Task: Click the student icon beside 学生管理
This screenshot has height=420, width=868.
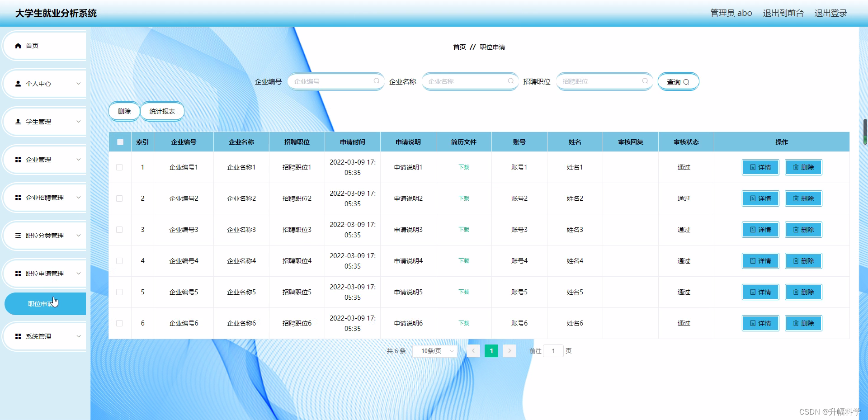Action: tap(18, 121)
